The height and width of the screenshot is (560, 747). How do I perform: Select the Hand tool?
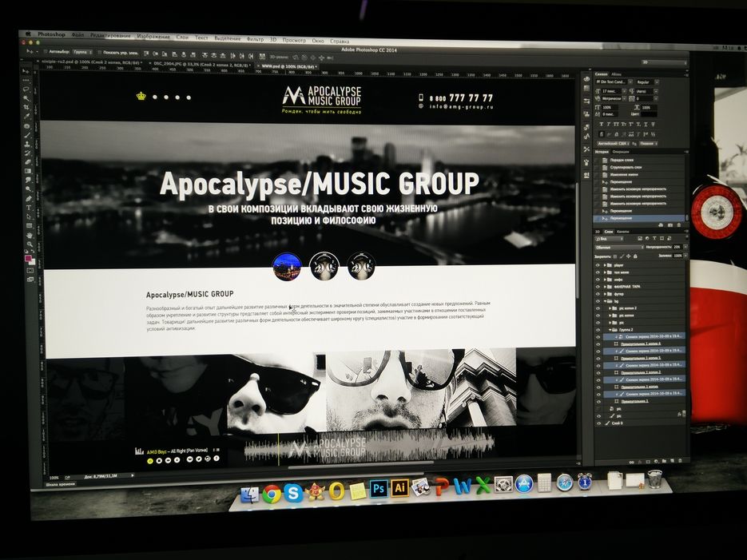tap(30, 235)
